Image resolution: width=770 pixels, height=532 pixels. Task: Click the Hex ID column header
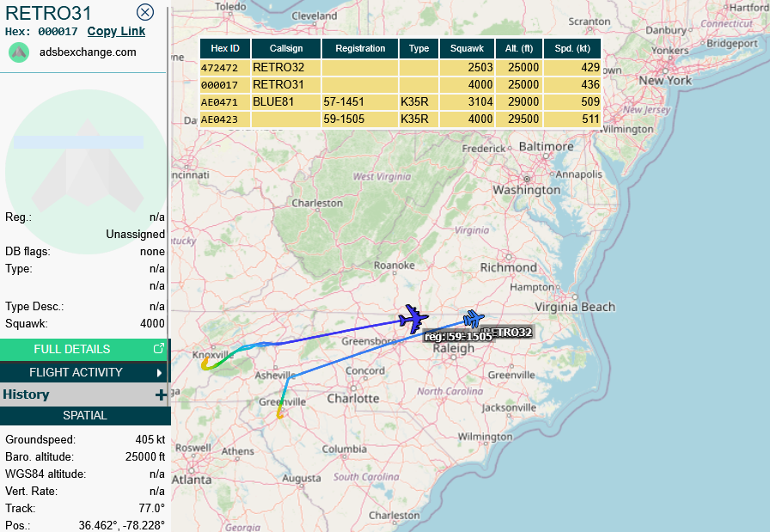(225, 49)
